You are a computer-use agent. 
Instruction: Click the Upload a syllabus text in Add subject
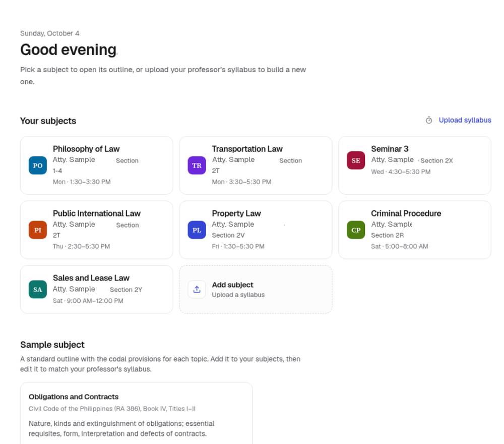[238, 295]
